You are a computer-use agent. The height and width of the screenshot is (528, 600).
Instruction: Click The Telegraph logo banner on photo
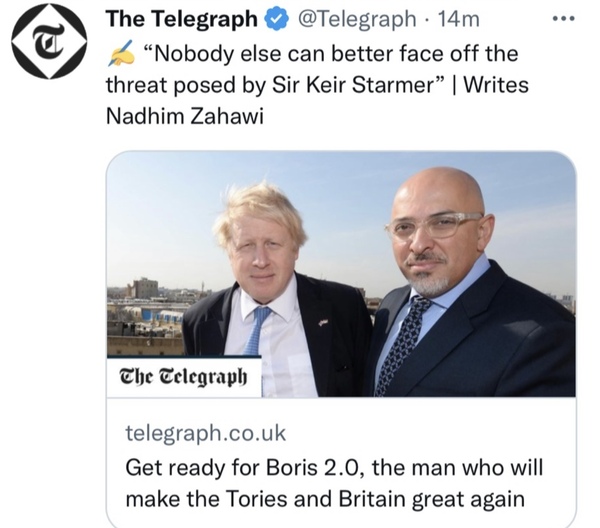[184, 377]
